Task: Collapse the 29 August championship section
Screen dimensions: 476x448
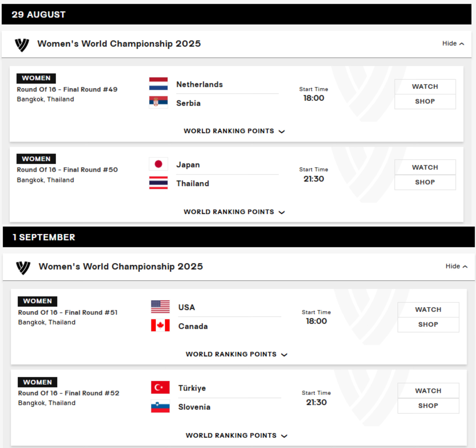Action: pos(453,44)
